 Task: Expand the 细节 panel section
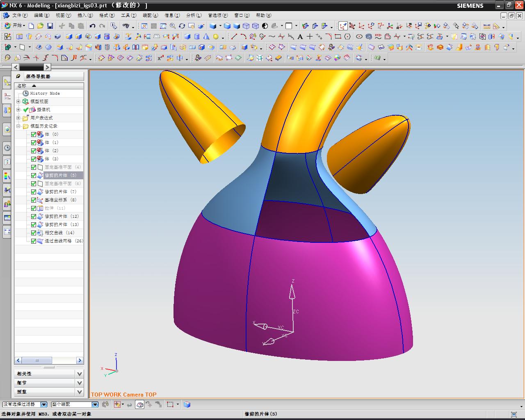tap(80, 383)
